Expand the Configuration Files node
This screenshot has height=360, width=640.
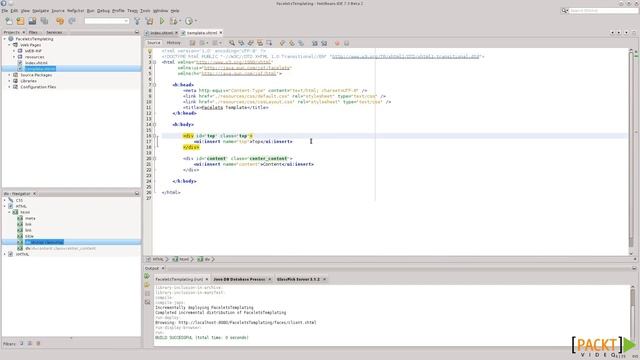[x=9, y=87]
